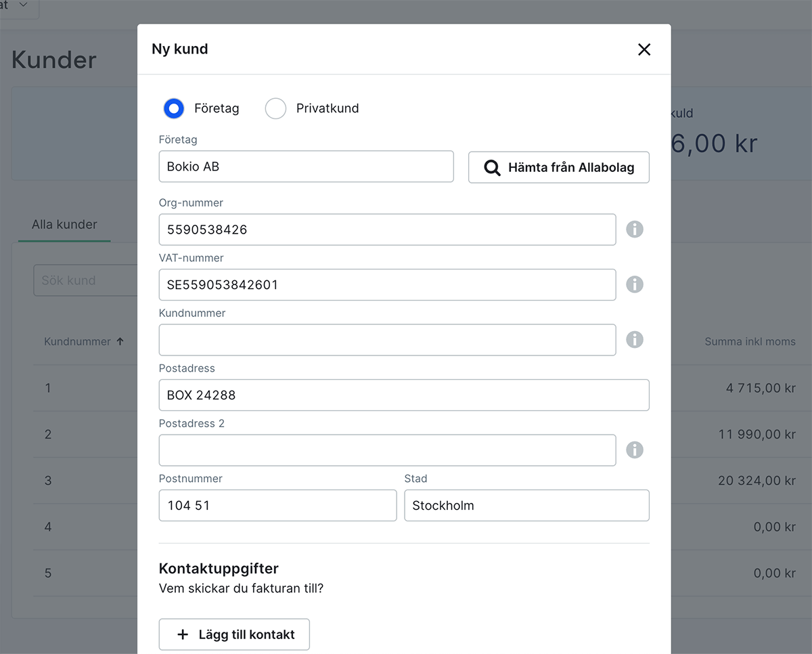The width and height of the screenshot is (812, 654).
Task: Click the info icon beside Postadress 2
Action: 634,450
